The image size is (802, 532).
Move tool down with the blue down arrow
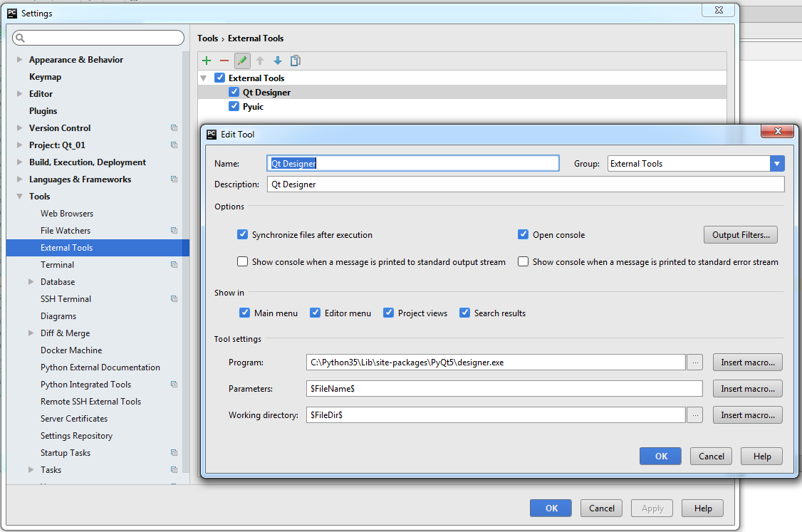pyautogui.click(x=278, y=61)
